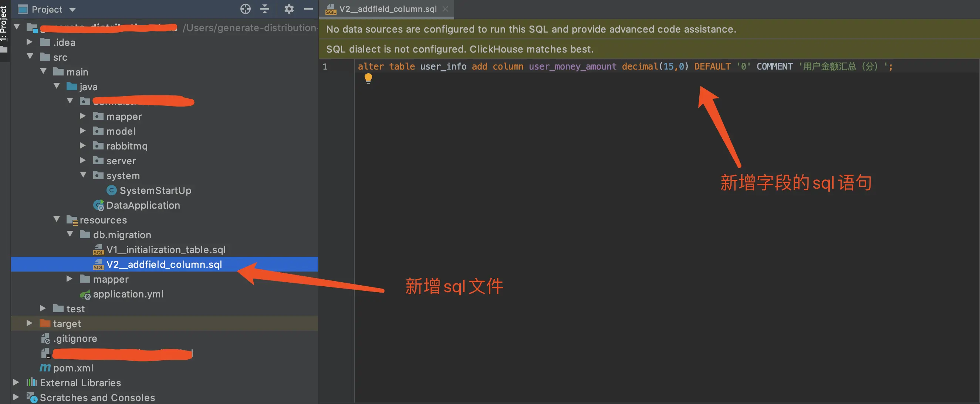The height and width of the screenshot is (404, 980).
Task: Click the pom.xml Maven icon
Action: pyautogui.click(x=45, y=368)
